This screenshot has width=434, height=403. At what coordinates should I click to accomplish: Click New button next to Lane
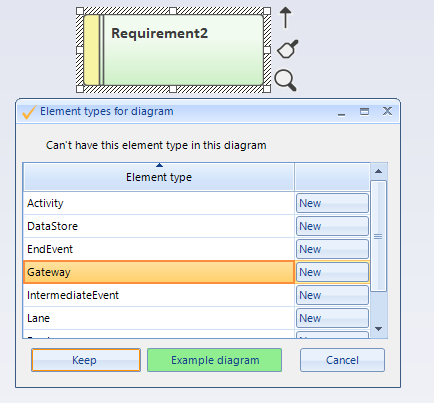332,318
